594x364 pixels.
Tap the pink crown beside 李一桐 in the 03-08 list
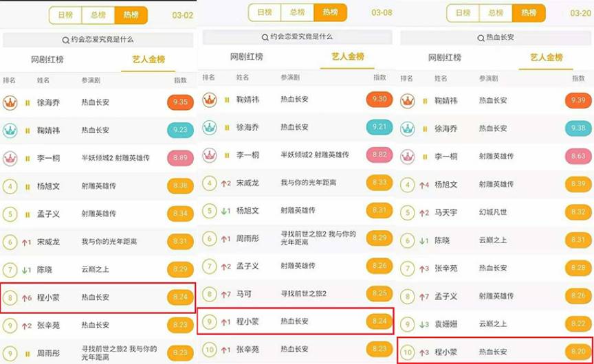coord(210,155)
